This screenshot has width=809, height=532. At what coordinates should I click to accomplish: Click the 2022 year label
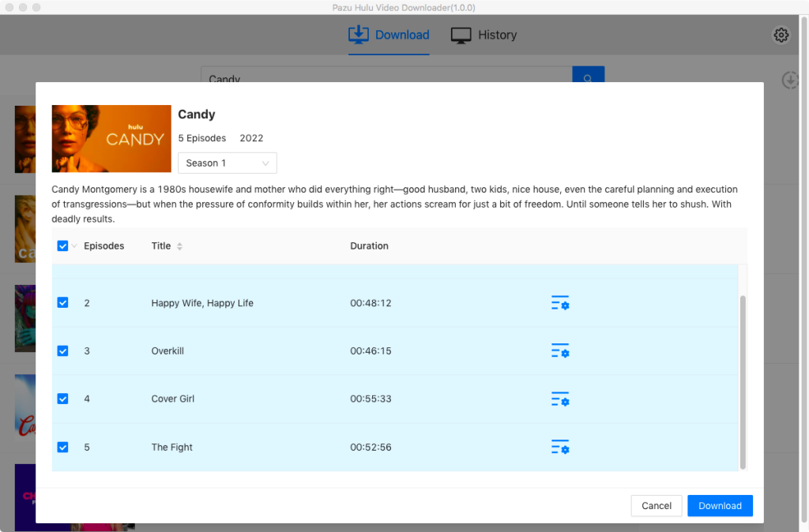[x=251, y=138]
